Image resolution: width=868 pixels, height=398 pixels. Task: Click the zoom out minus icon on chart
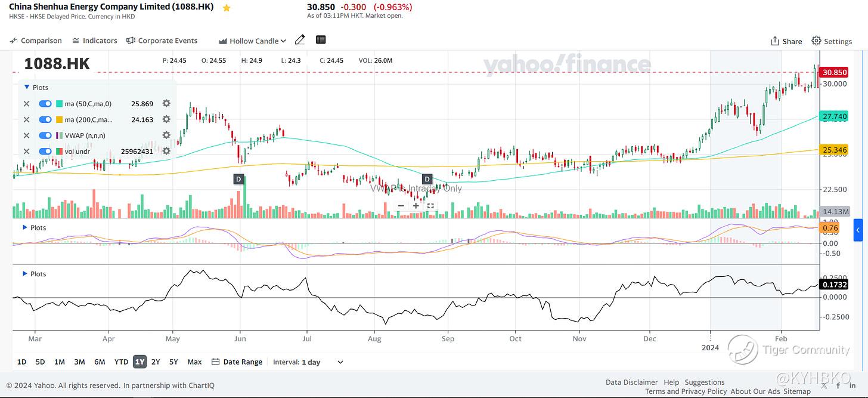point(401,206)
